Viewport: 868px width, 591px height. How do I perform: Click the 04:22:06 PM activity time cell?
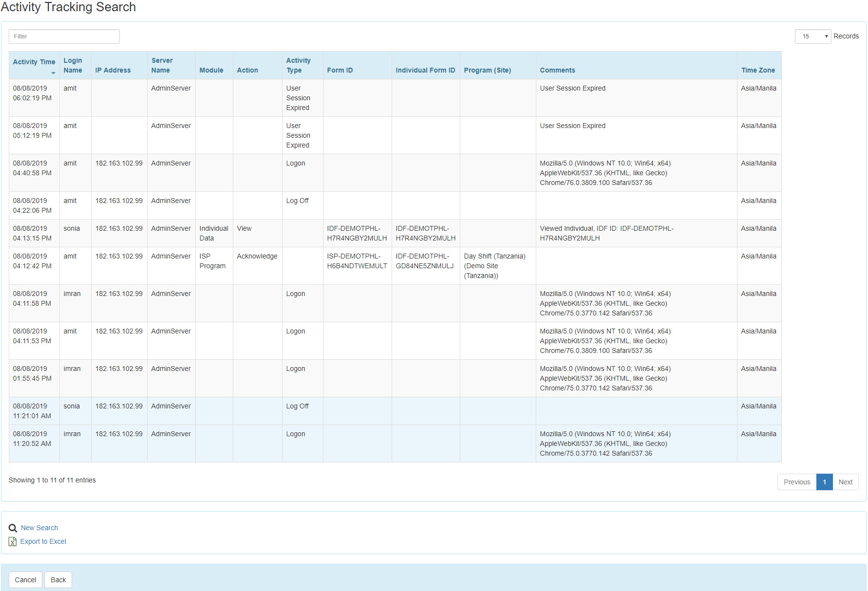(34, 205)
